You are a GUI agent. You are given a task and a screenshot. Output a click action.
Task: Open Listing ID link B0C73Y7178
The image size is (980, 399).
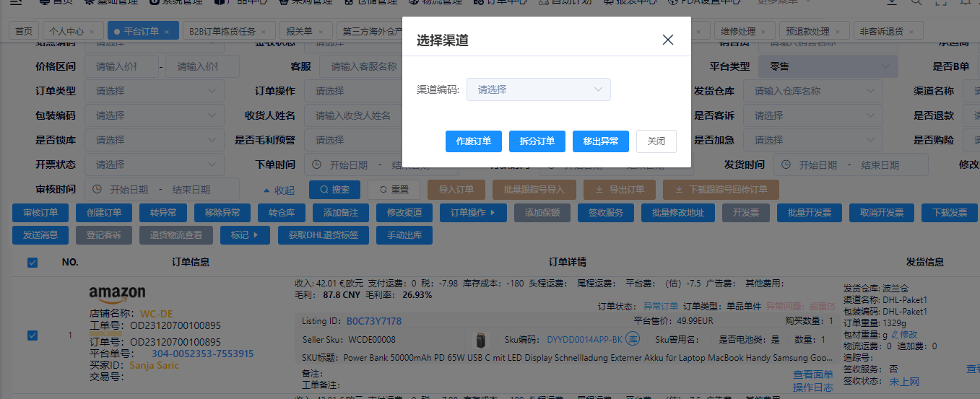(374, 321)
